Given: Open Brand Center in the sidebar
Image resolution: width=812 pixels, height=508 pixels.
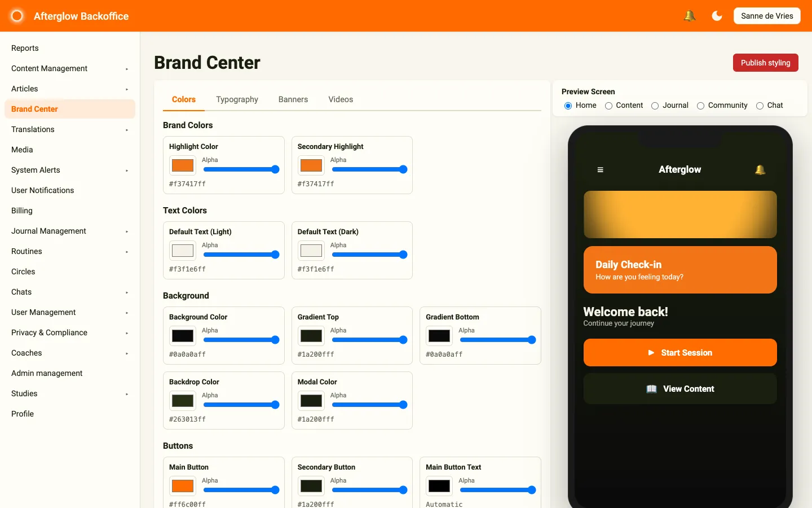Looking at the screenshot, I should pos(70,109).
